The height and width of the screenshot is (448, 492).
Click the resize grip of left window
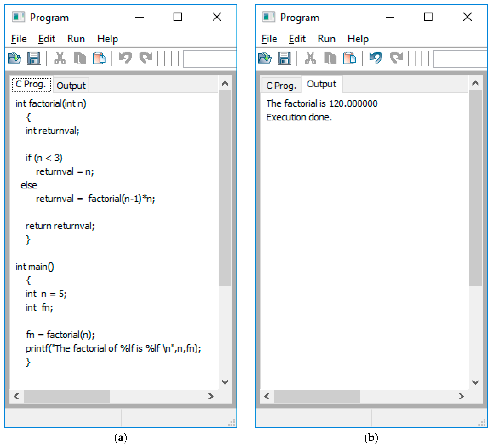coord(232,422)
